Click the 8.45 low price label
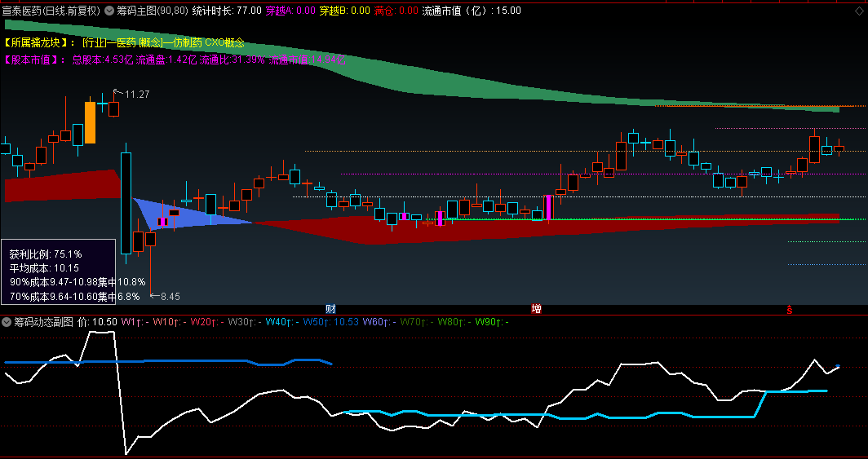Screen dimensions: 868x459 (170, 296)
